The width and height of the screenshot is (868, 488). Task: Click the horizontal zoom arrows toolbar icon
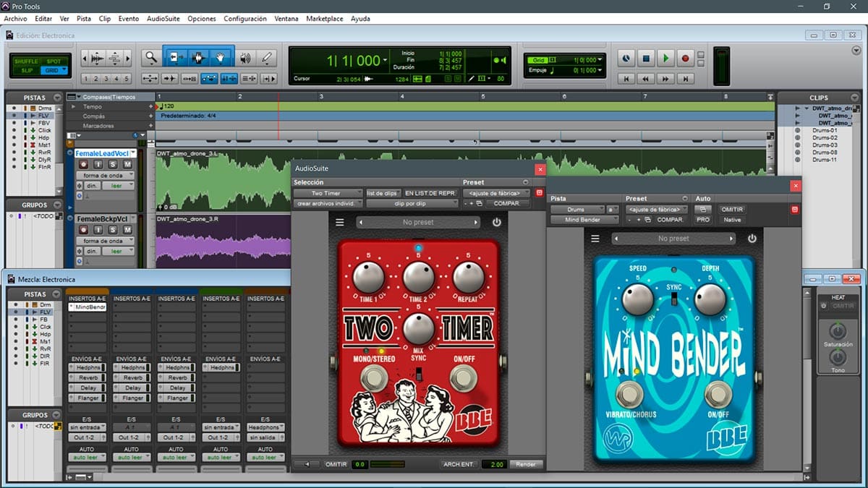tap(150, 78)
